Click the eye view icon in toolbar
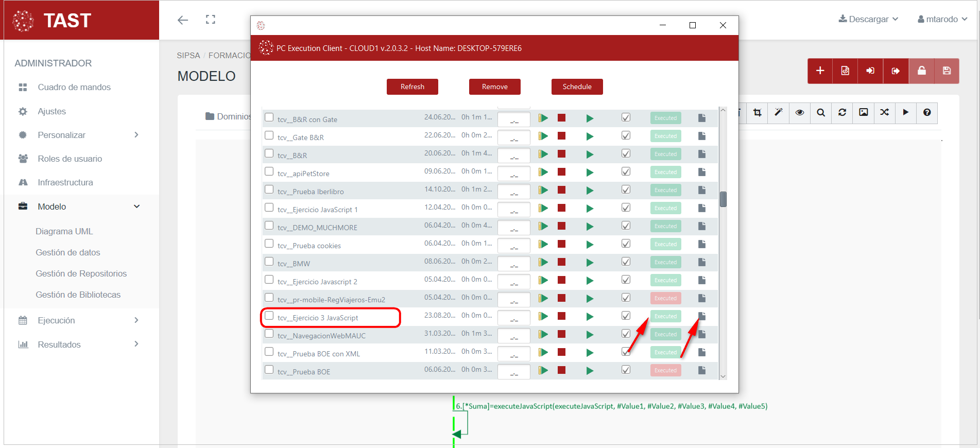The width and height of the screenshot is (980, 448). [799, 113]
